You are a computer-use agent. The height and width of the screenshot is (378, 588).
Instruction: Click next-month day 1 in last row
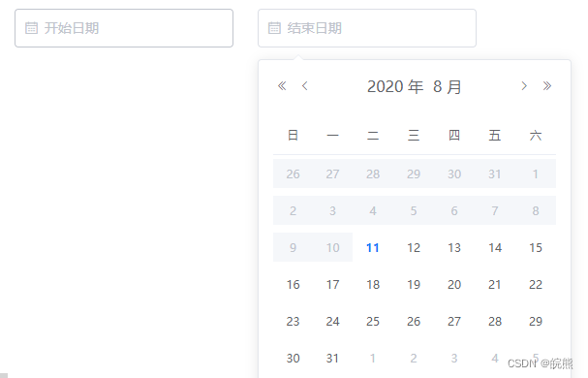(373, 358)
